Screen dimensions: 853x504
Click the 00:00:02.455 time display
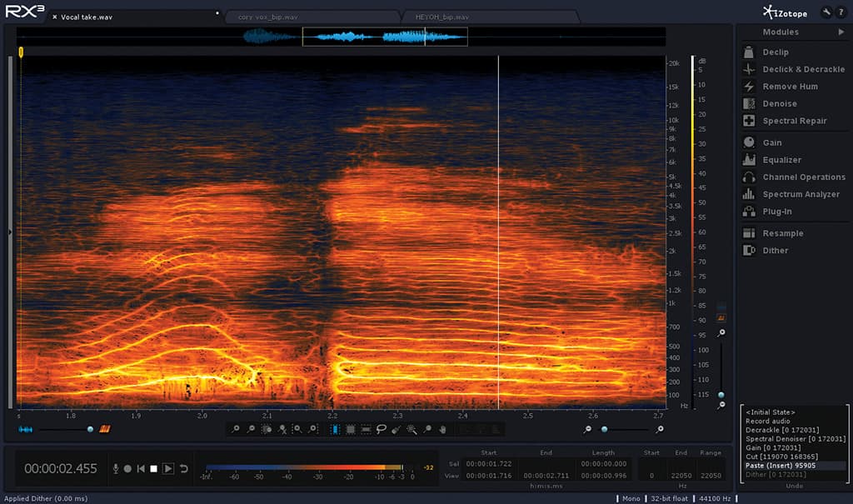(x=60, y=469)
